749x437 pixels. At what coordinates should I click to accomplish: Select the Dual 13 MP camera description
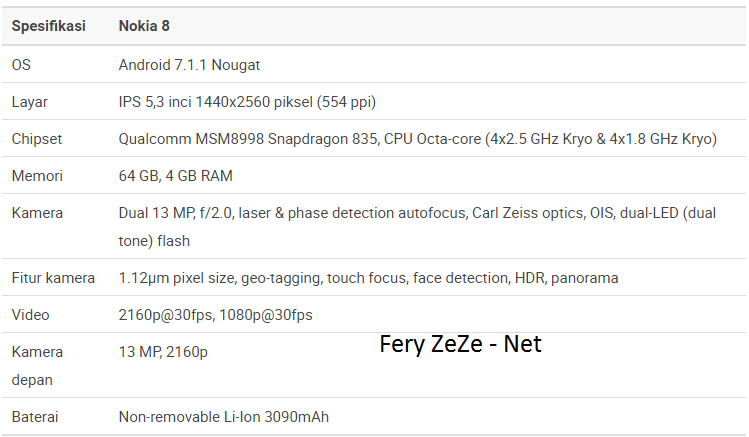coord(417,226)
